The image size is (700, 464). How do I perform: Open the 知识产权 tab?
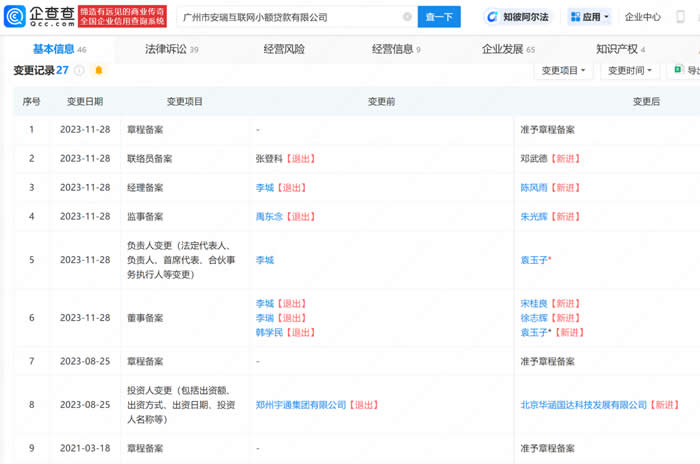(x=620, y=49)
